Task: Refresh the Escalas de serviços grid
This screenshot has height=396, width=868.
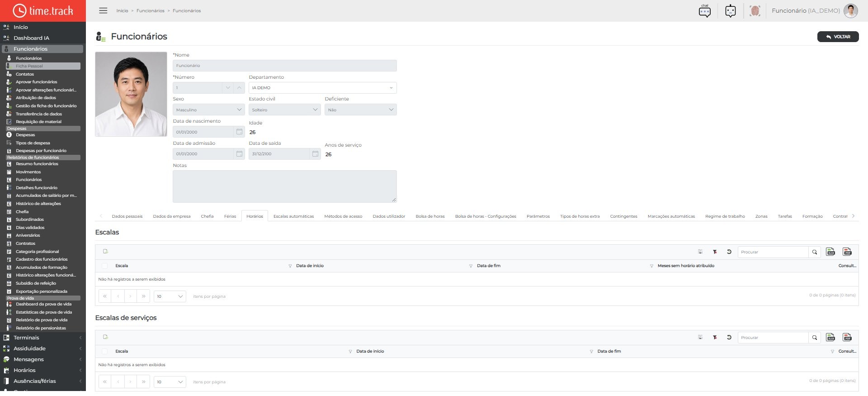Action: [729, 338]
